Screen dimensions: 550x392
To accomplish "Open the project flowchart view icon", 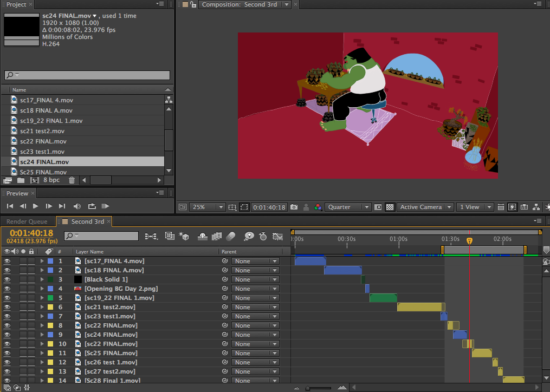I will pyautogui.click(x=169, y=100).
